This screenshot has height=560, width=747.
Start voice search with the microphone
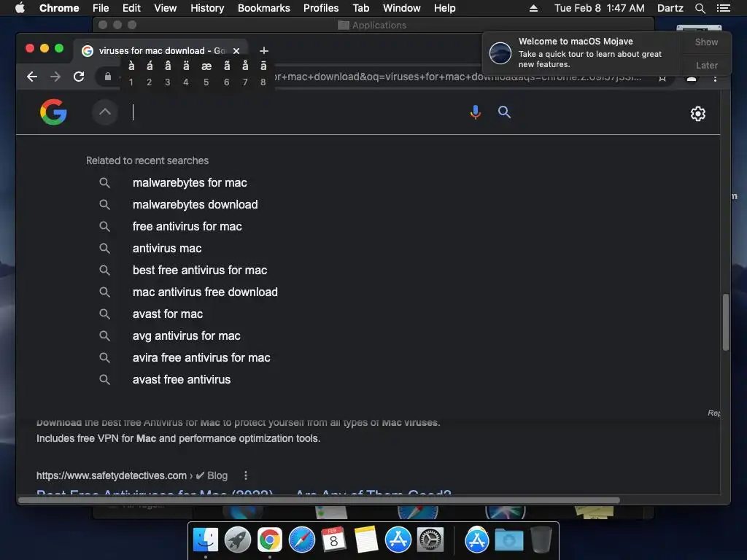click(x=475, y=112)
